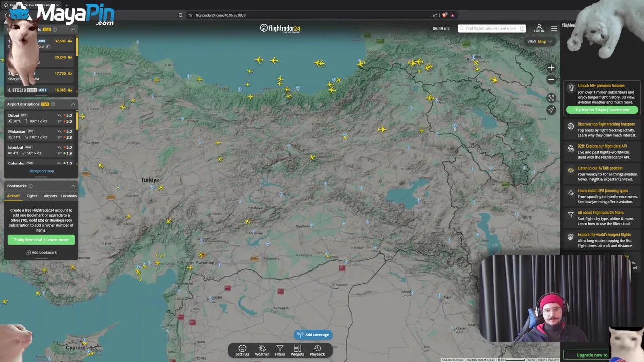Click the Keyboard shortcuts map footer link
Screen dimensions: 644x362
point(452,360)
